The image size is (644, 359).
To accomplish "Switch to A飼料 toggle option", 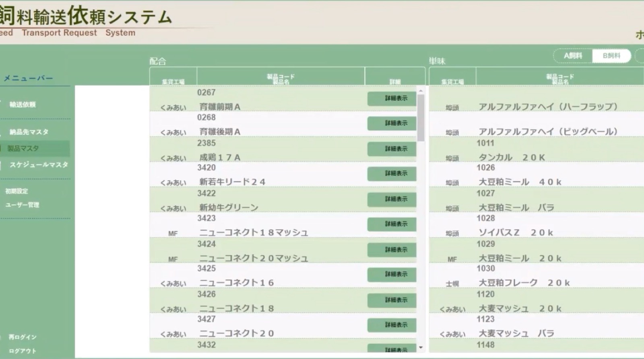I will (573, 56).
